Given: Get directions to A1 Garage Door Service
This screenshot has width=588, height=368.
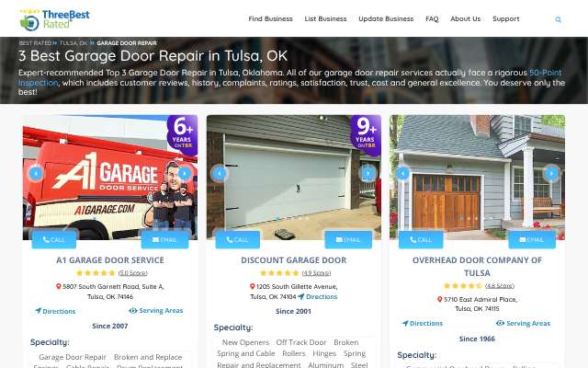Looking at the screenshot, I should pos(55,311).
